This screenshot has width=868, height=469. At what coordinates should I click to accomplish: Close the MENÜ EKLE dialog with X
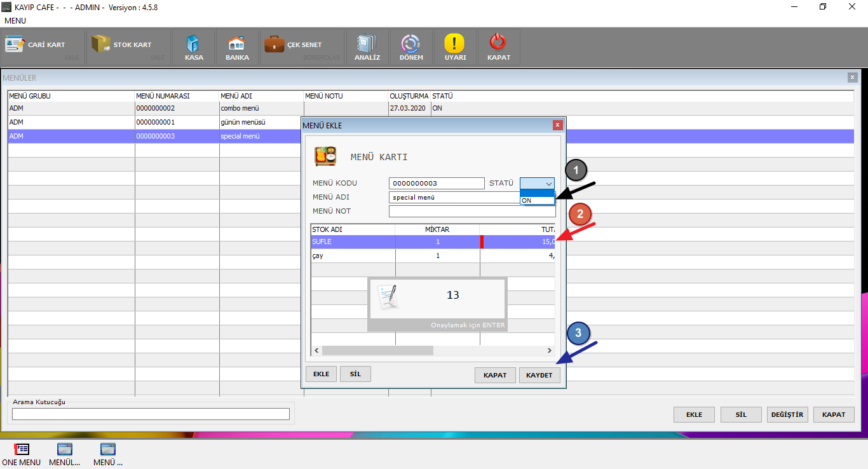pos(557,125)
